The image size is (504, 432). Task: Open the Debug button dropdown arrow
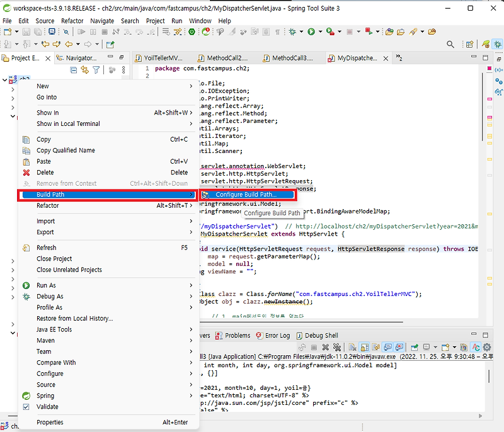(302, 33)
